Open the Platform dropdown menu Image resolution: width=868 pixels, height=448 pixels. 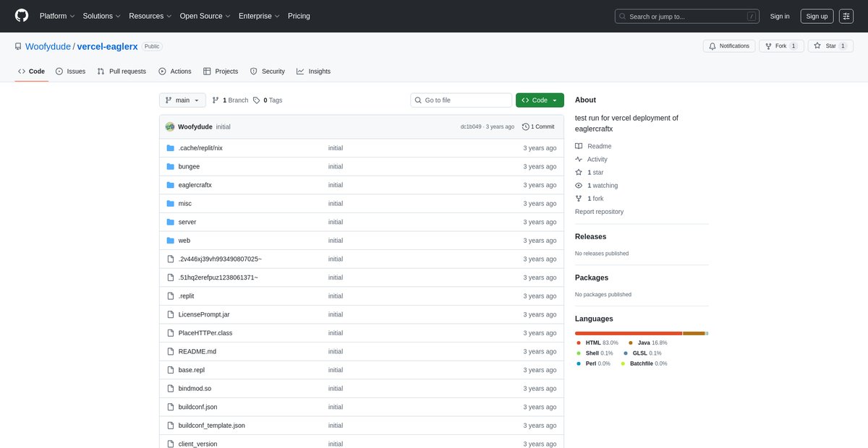pyautogui.click(x=57, y=16)
